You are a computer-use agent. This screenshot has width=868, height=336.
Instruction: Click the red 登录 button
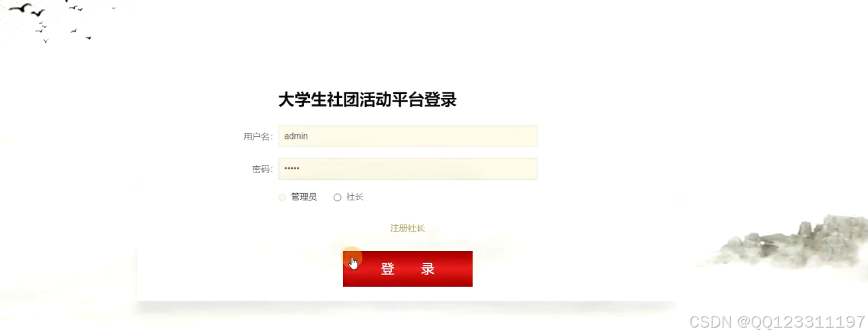click(x=408, y=269)
